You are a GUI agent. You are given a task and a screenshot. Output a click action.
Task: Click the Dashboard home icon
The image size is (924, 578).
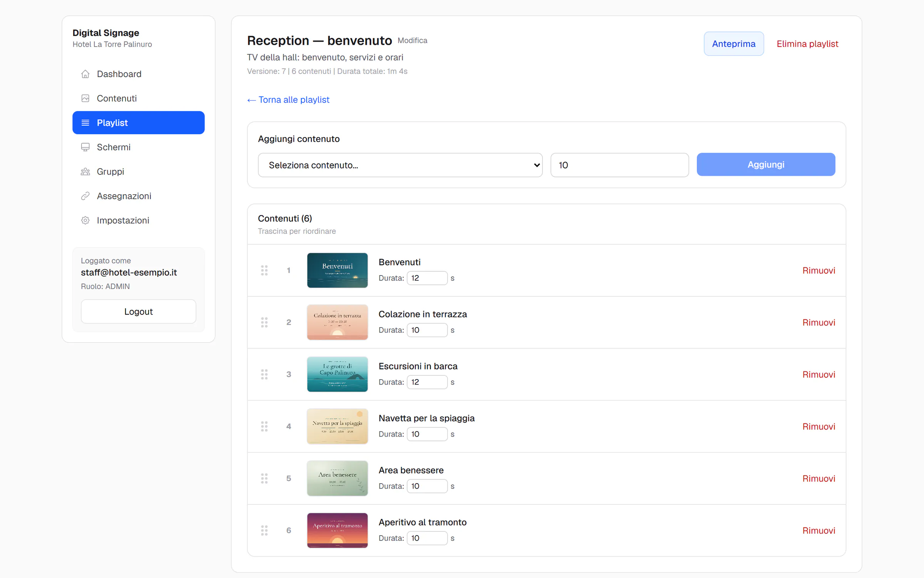[85, 74]
